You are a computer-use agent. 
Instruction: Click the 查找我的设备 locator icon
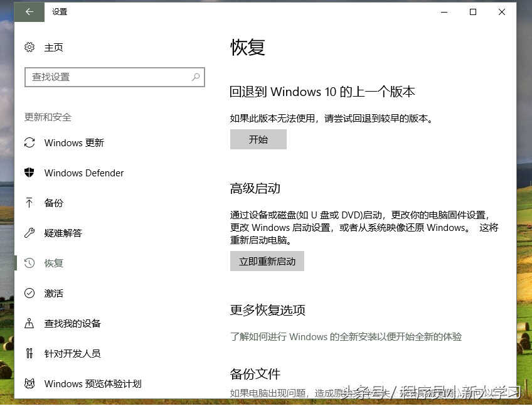click(29, 323)
